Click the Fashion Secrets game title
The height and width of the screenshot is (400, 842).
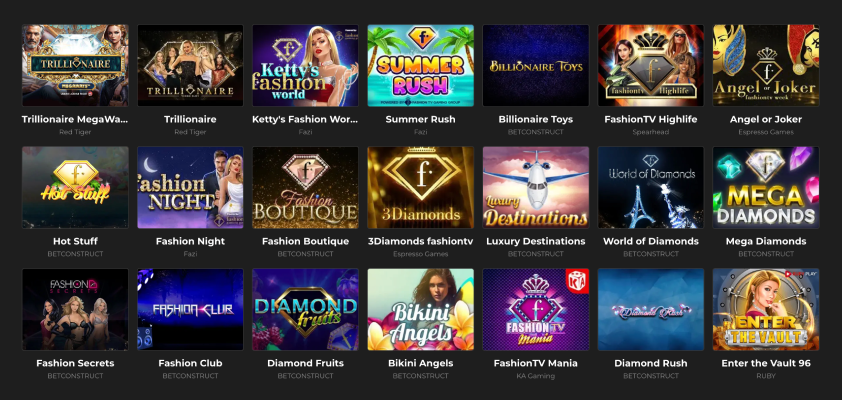(x=75, y=363)
